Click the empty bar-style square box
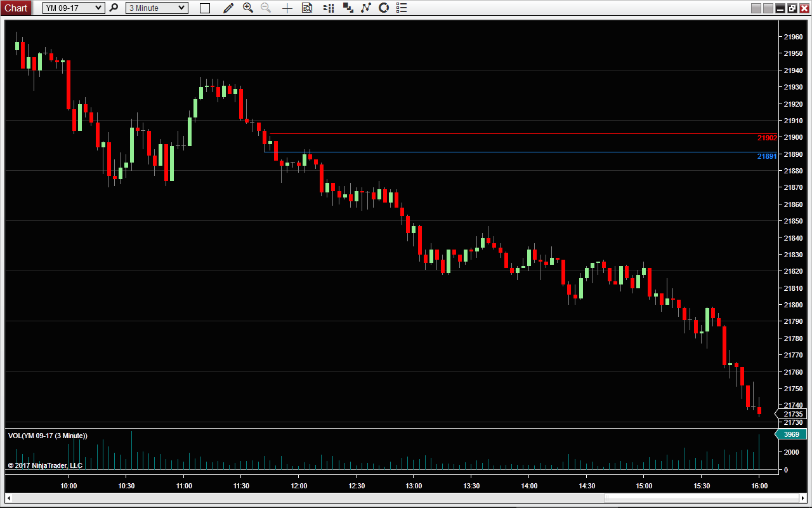Screen dimensions: 812x508 205,8
